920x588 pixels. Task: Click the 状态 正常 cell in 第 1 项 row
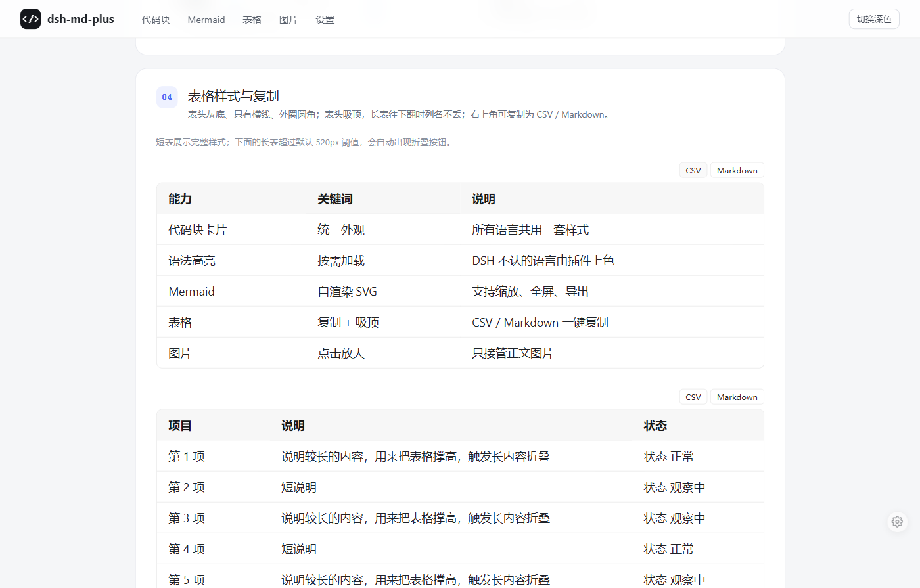tap(698, 456)
